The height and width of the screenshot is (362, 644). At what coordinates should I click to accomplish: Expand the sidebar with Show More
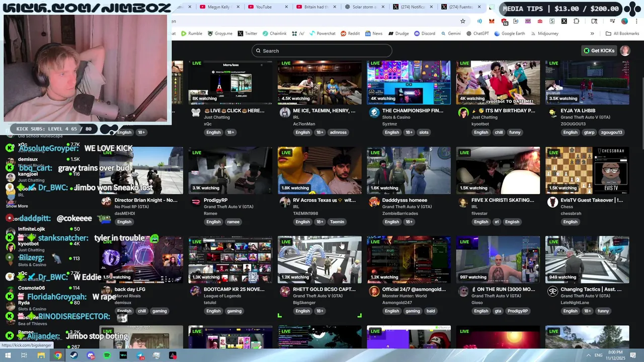click(x=17, y=206)
